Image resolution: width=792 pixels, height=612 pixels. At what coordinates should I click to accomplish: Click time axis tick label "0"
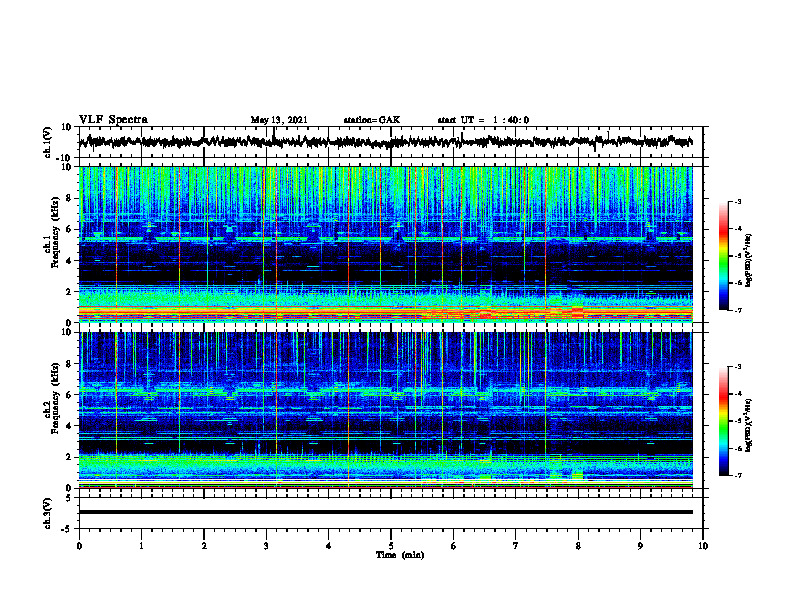point(79,546)
